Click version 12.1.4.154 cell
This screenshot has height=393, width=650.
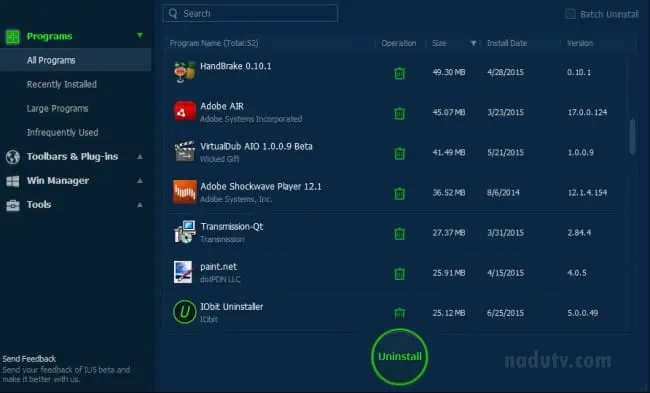[x=587, y=192]
